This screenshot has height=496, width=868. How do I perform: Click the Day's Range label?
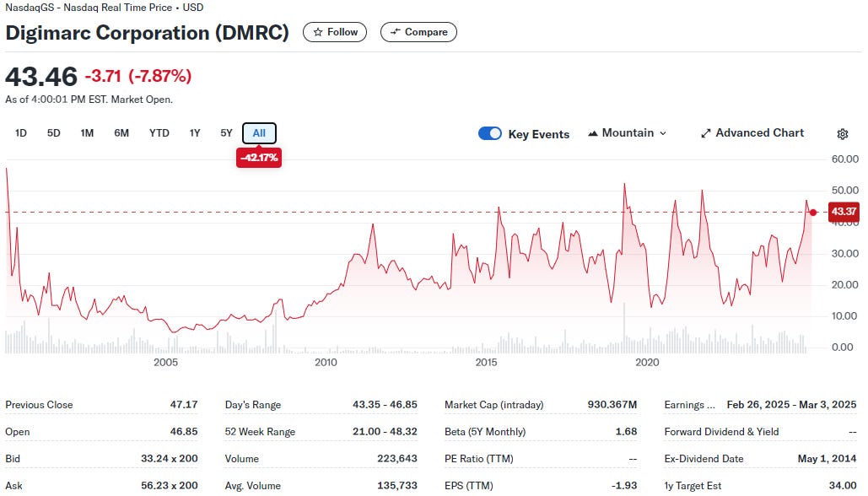252,405
